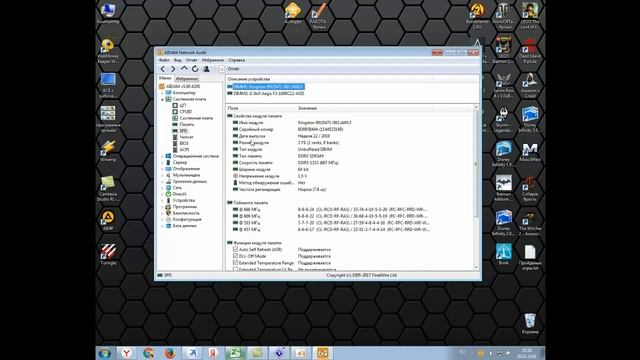
Task: Select the ЦП item in the tree
Action: click(x=179, y=105)
